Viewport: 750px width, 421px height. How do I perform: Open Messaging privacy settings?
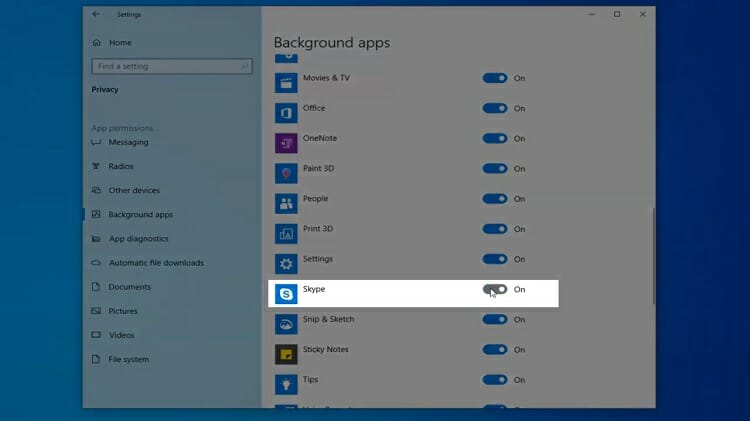(x=128, y=142)
